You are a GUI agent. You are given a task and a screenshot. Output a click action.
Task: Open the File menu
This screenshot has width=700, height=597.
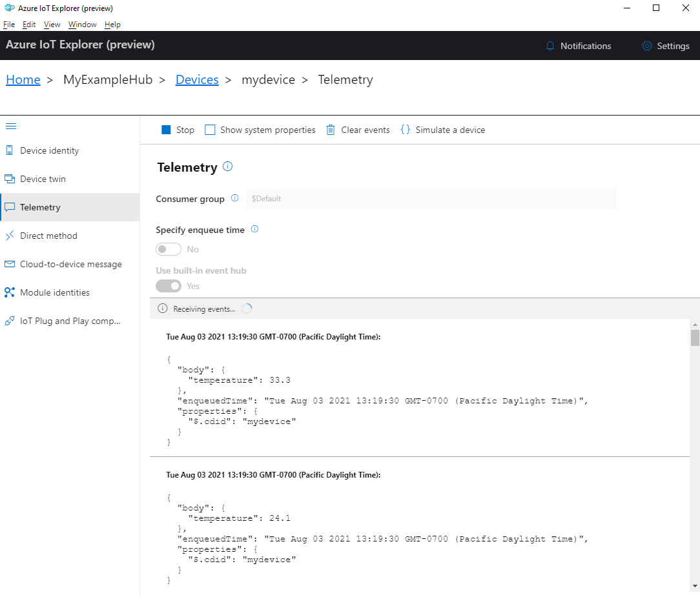pos(9,24)
